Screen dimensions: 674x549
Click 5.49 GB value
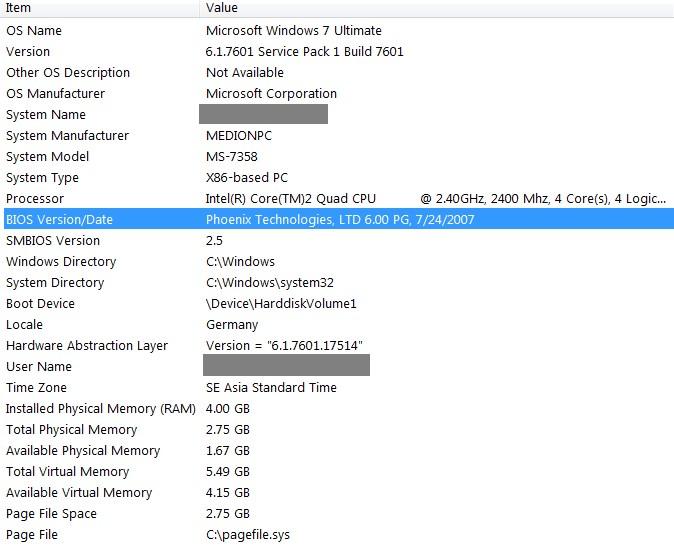(228, 472)
